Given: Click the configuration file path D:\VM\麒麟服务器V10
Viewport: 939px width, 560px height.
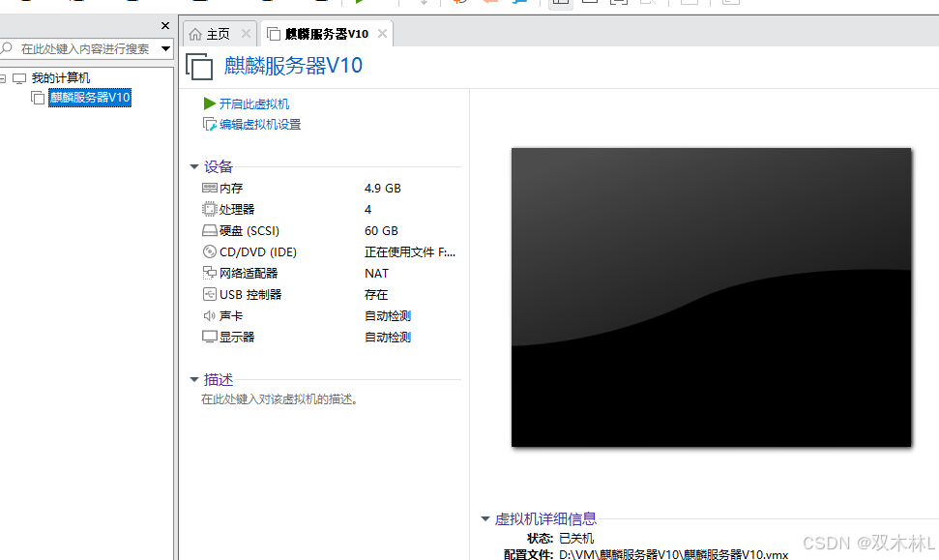Looking at the screenshot, I should (674, 554).
